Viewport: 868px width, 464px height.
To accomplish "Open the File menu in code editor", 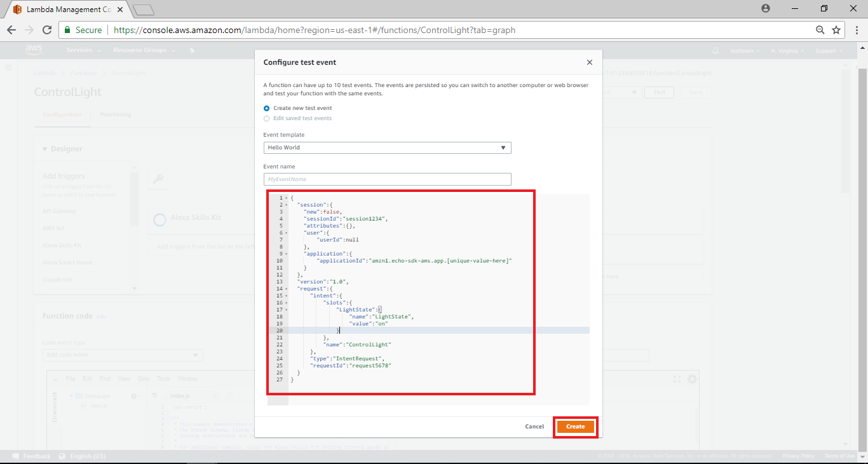I will pos(71,379).
